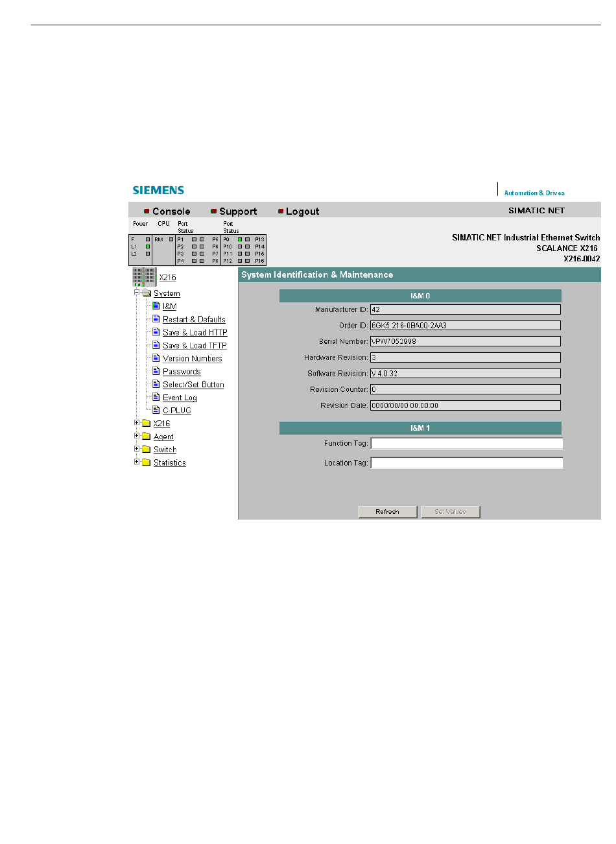Open the Passwords link
Viewport: 616px width, 844px height.
(182, 371)
